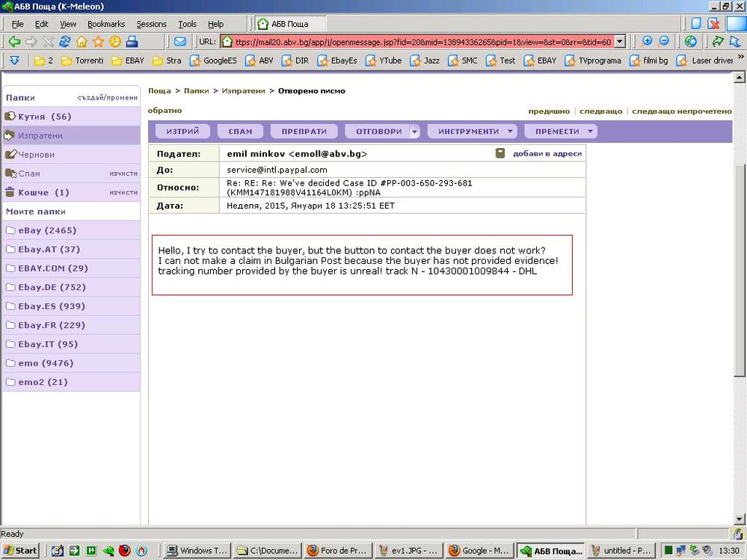Viewport: 747px width, 560px height.
Task: Open the Tools menu
Action: coord(187,24)
